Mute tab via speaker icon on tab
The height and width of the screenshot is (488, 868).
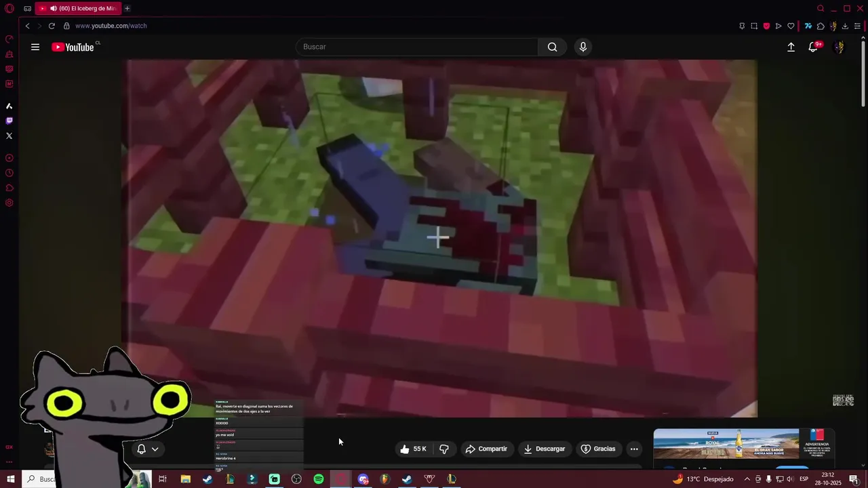54,9
